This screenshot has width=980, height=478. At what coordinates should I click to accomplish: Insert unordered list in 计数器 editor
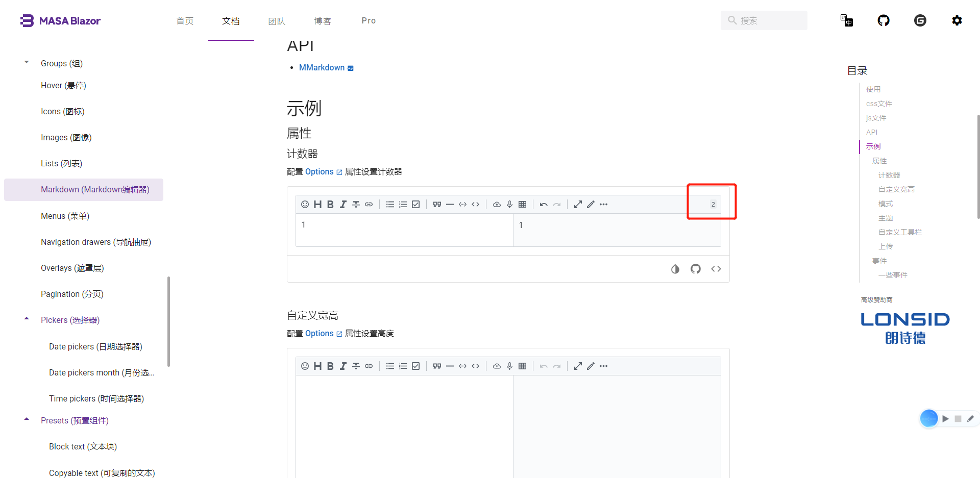click(390, 205)
